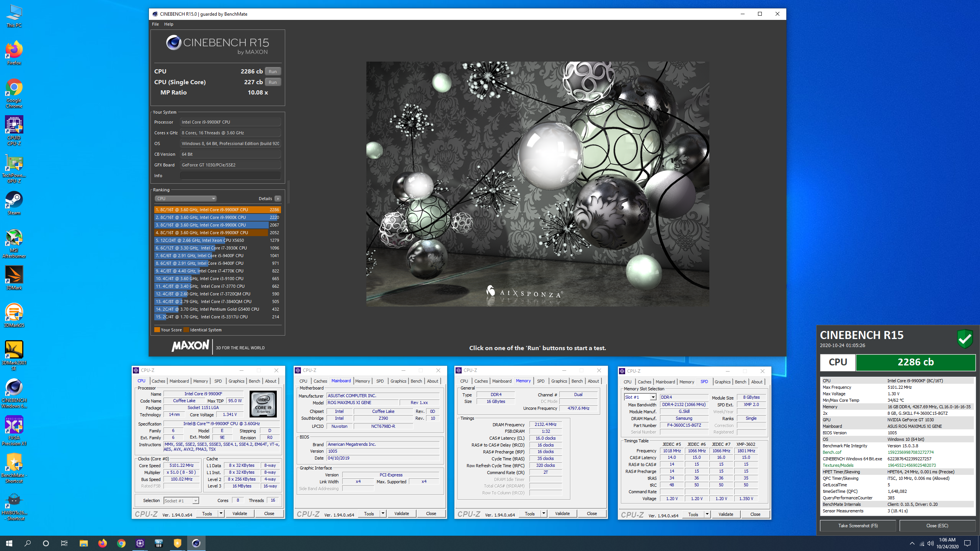Click the BenchMate shield taskbar icon
980x551 pixels.
178,543
